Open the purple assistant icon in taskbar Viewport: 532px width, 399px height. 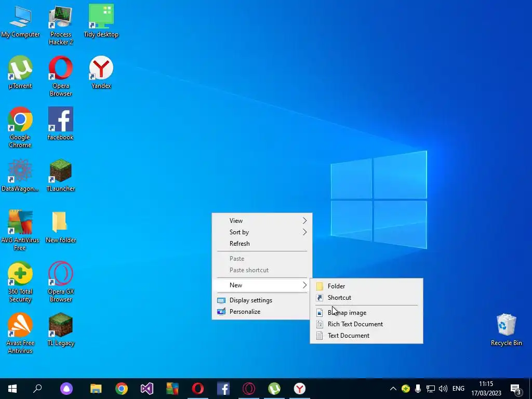66,389
